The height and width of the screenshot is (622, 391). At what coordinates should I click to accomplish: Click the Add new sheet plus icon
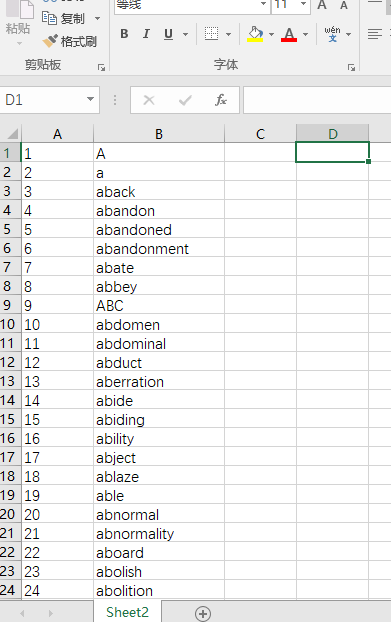point(203,614)
